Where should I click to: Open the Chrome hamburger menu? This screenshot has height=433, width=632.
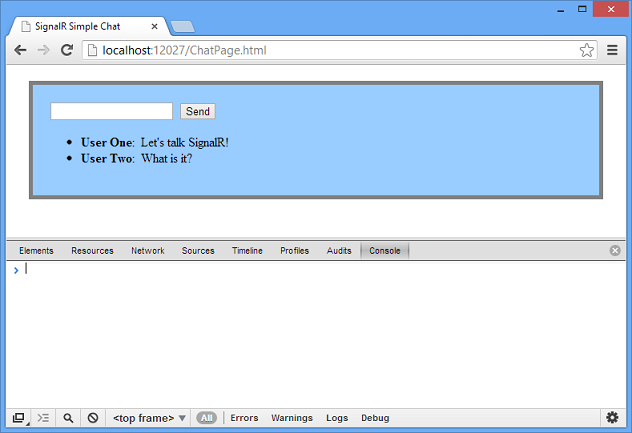point(613,50)
